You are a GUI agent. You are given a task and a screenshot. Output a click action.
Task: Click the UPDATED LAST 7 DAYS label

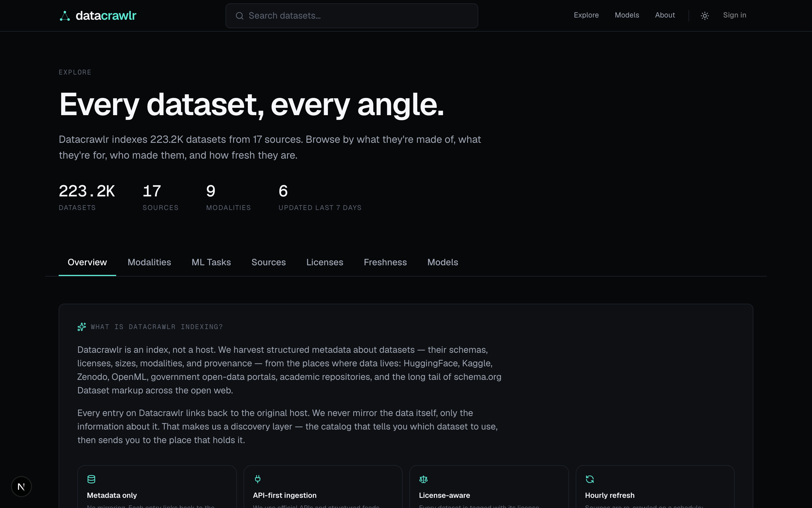(x=320, y=208)
